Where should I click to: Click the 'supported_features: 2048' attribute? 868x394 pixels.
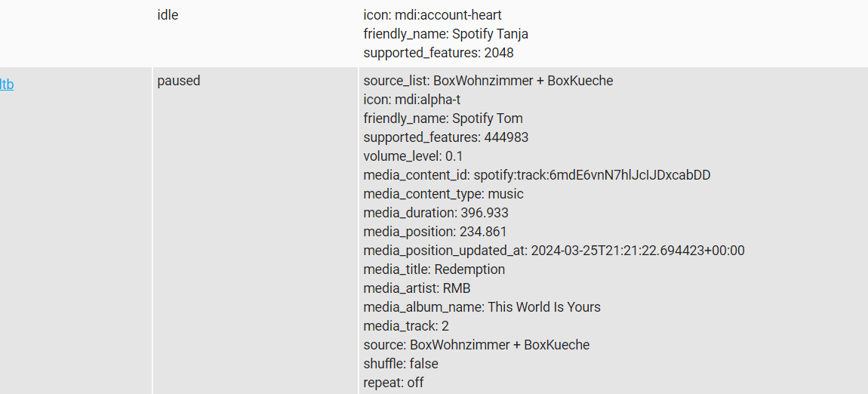tap(439, 53)
